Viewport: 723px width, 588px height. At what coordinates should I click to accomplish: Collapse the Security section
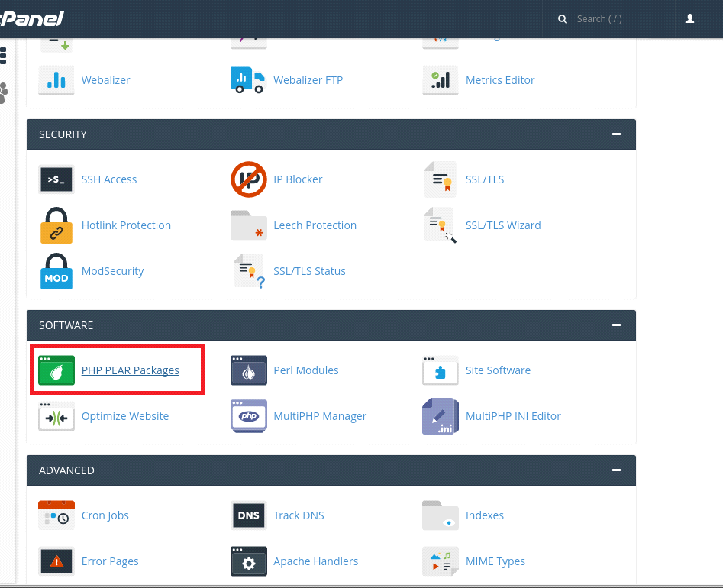click(616, 134)
